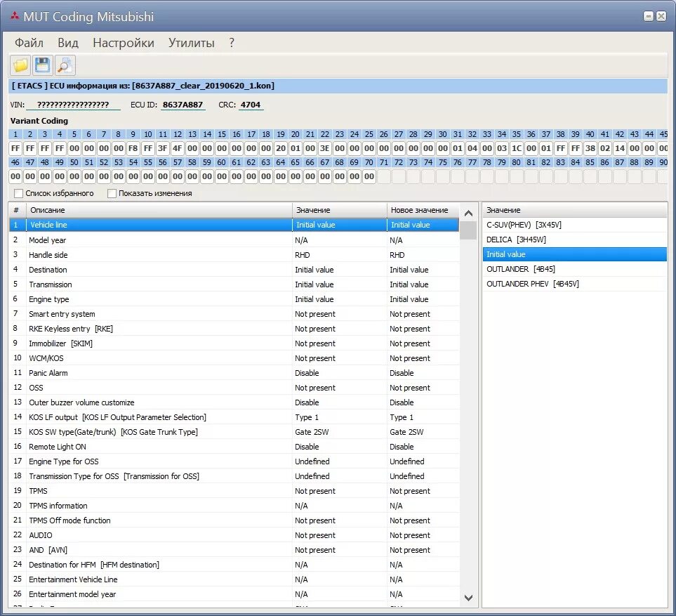This screenshot has height=616, width=676.
Task: Select the Remote Light ON row
Action: (x=234, y=447)
